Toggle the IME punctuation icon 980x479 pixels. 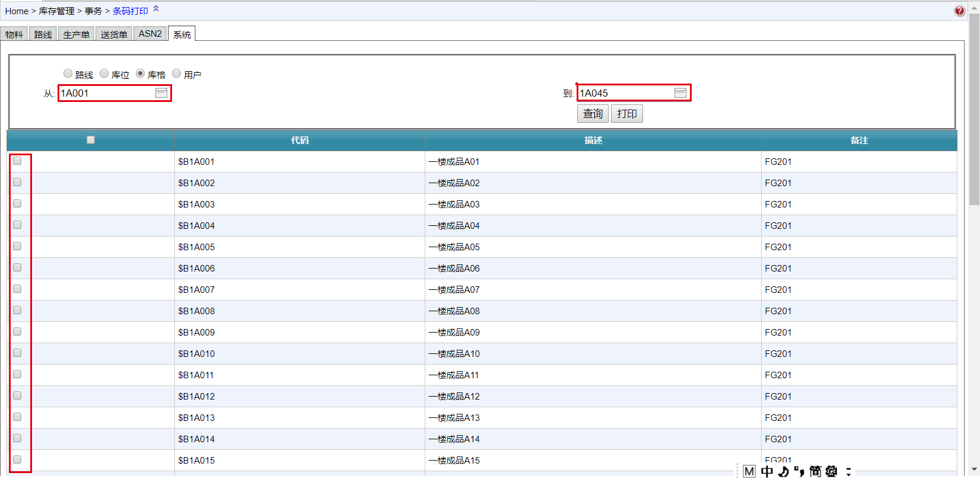[799, 471]
